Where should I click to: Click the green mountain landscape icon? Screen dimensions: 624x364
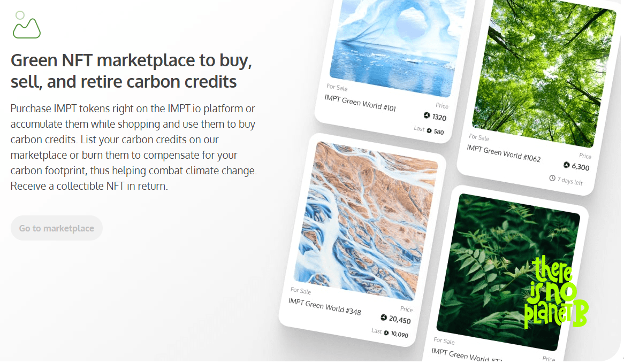(27, 25)
